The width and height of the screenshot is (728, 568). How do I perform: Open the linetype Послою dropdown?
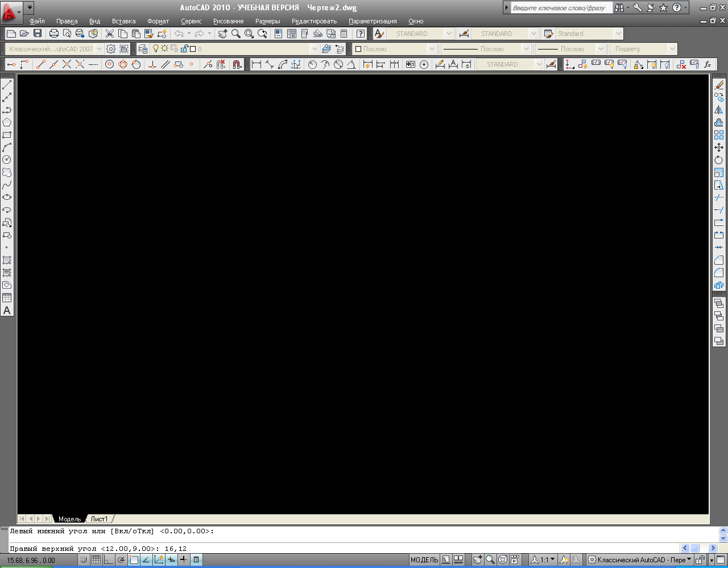[526, 49]
